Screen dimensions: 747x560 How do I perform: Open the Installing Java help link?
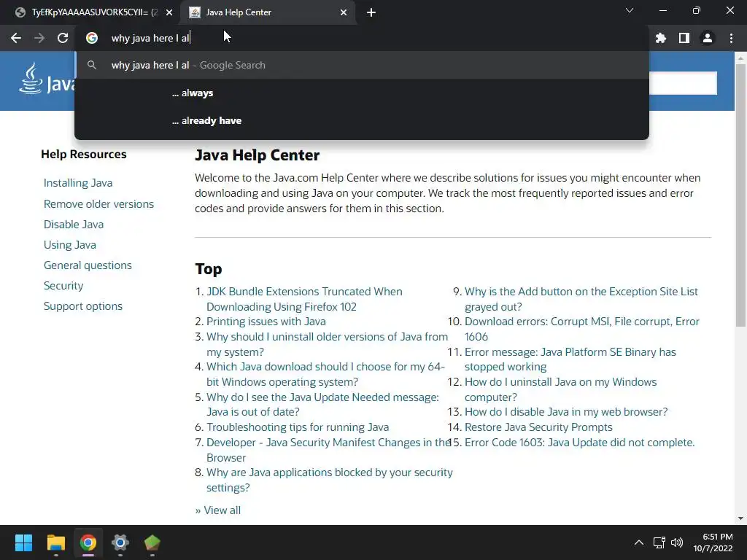[x=78, y=183]
